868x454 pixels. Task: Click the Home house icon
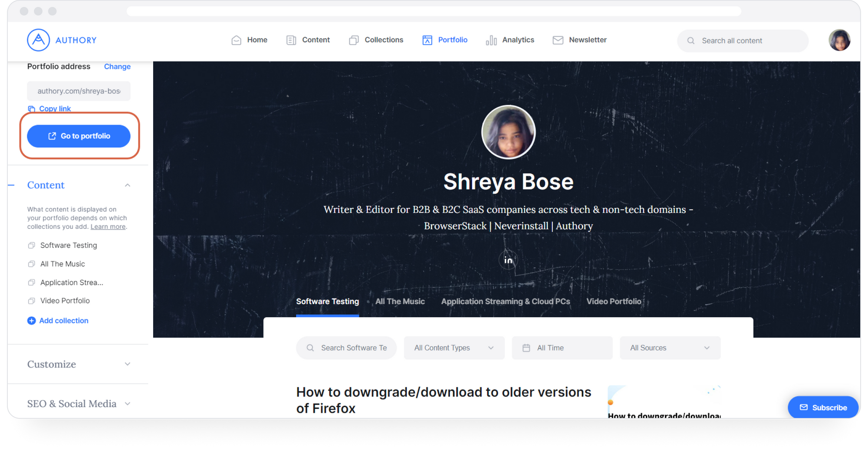[x=237, y=40]
